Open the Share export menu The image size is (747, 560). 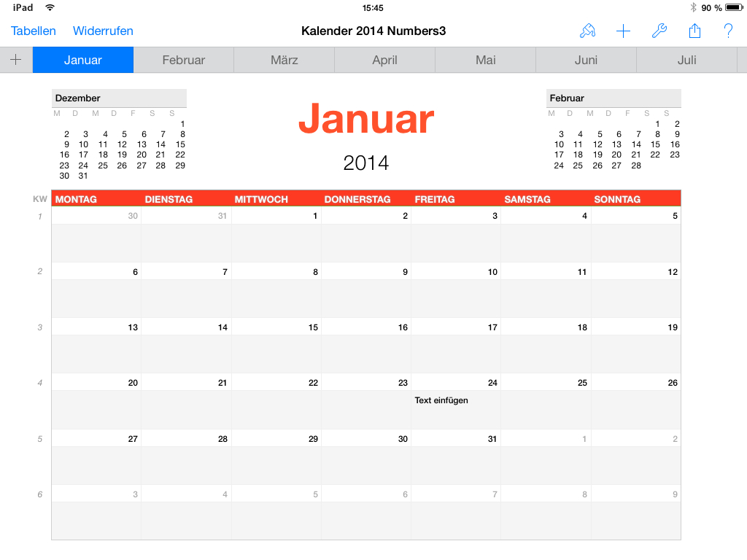[694, 31]
